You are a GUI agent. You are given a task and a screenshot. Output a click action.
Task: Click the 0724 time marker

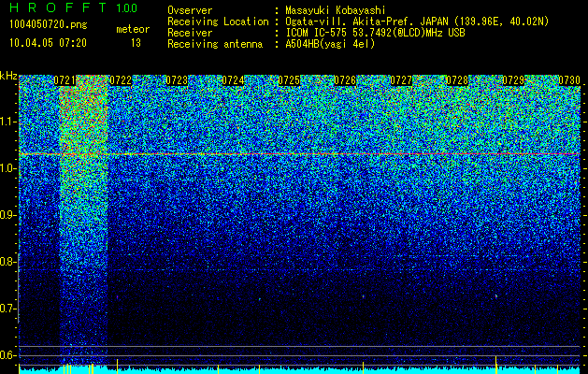pos(233,80)
